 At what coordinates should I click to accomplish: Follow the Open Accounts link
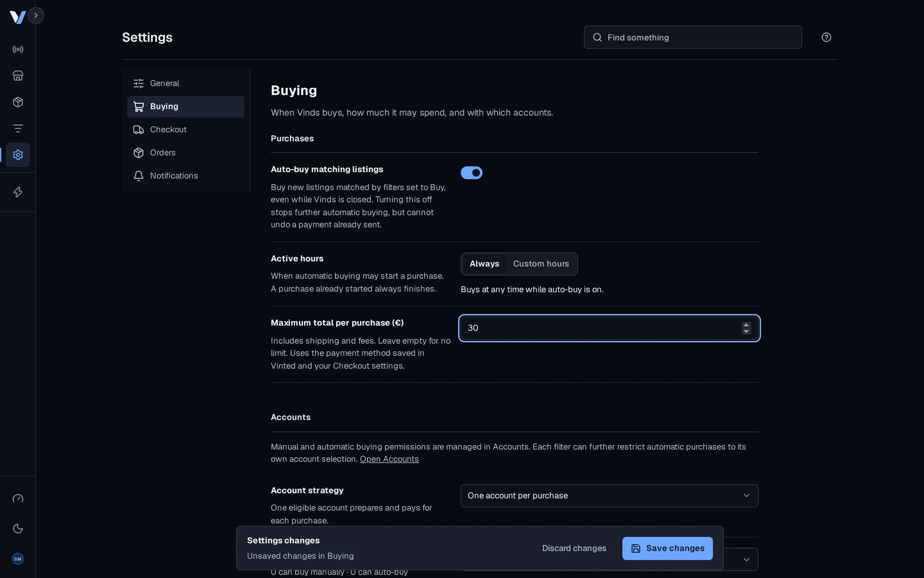(389, 459)
